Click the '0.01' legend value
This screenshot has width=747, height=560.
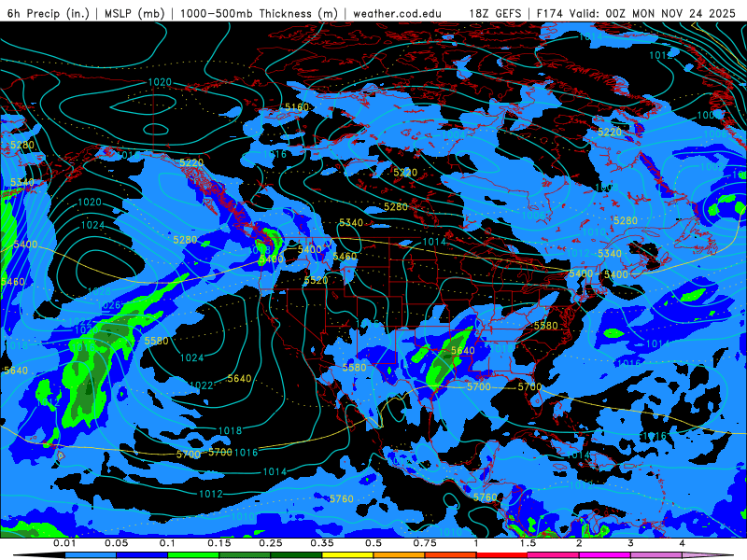64,543
